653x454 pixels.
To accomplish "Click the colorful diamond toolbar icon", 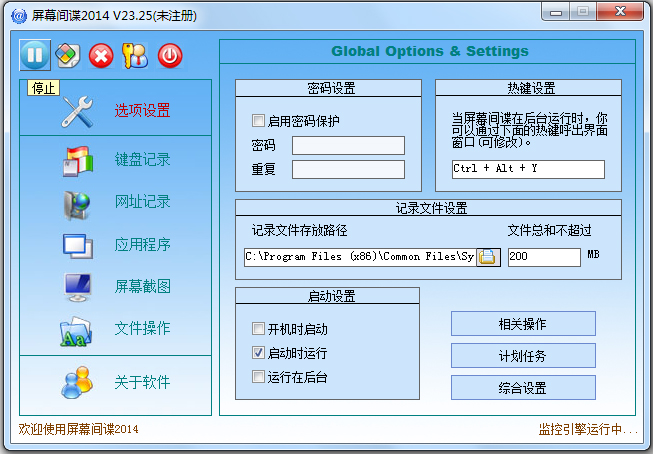I will (x=67, y=56).
